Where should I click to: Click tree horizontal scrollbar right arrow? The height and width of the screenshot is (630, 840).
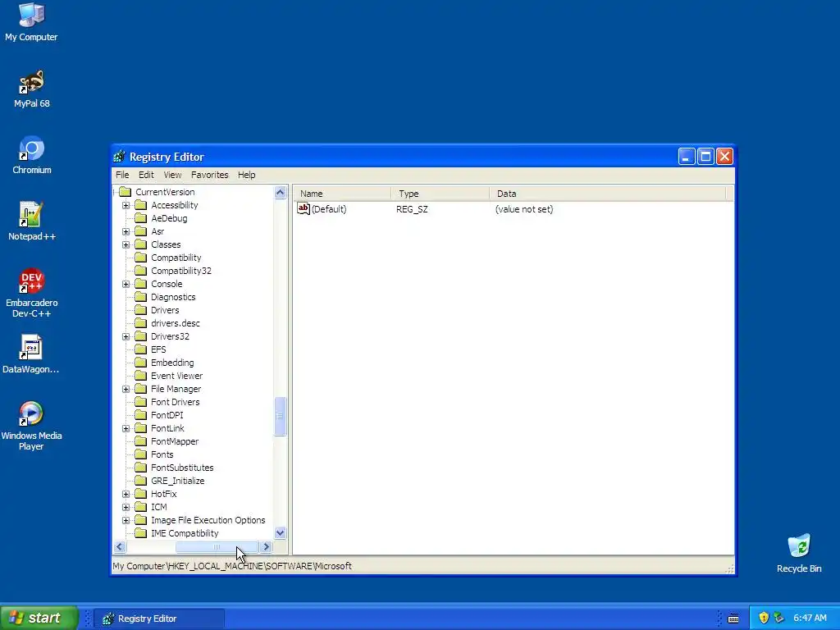[267, 547]
